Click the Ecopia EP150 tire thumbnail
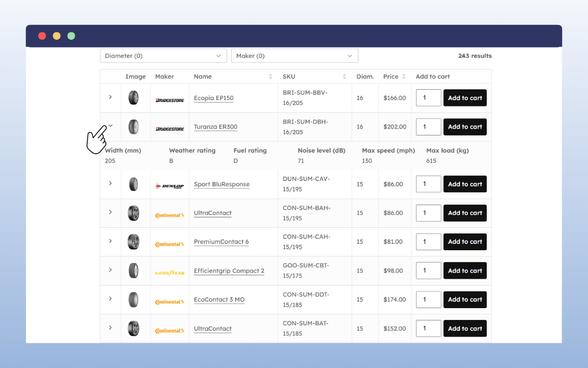588x368 pixels. click(x=133, y=98)
